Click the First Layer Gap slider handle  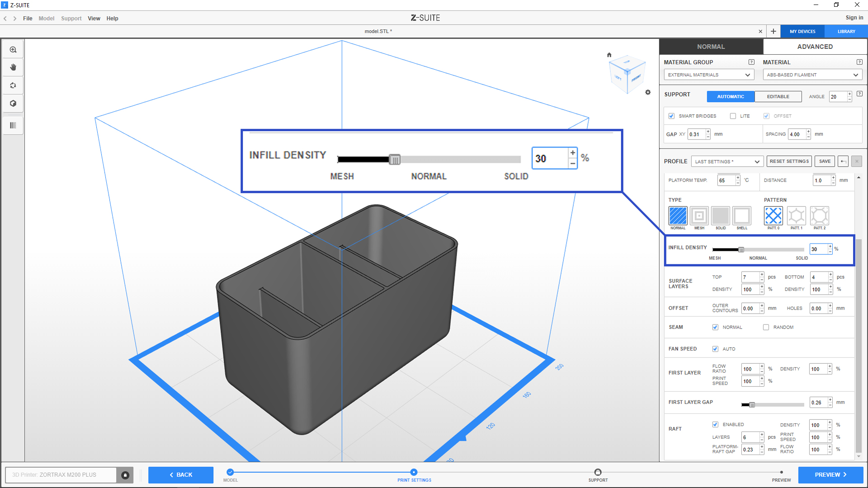tap(752, 405)
